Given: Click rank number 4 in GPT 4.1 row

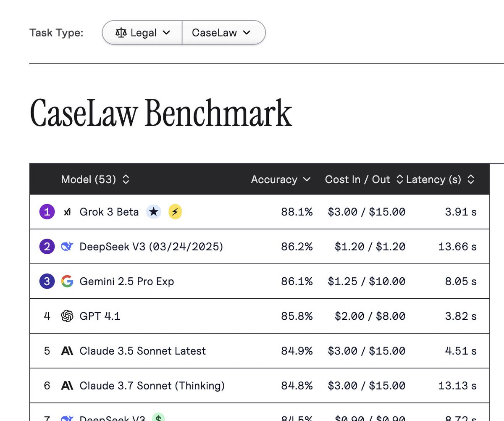Looking at the screenshot, I should tap(47, 316).
